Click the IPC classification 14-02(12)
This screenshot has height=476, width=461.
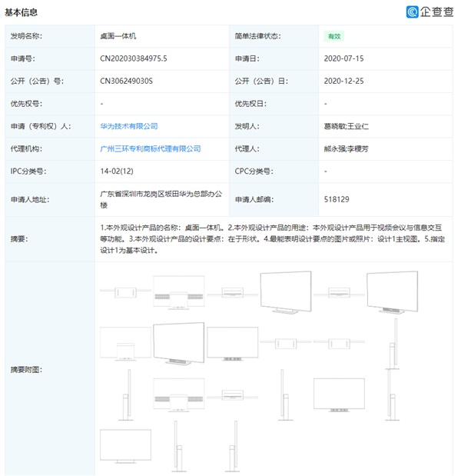118,171
